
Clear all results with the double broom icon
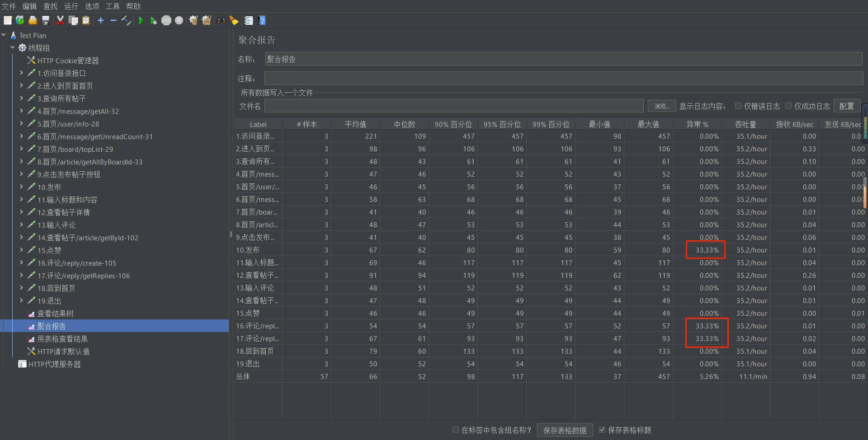click(207, 20)
